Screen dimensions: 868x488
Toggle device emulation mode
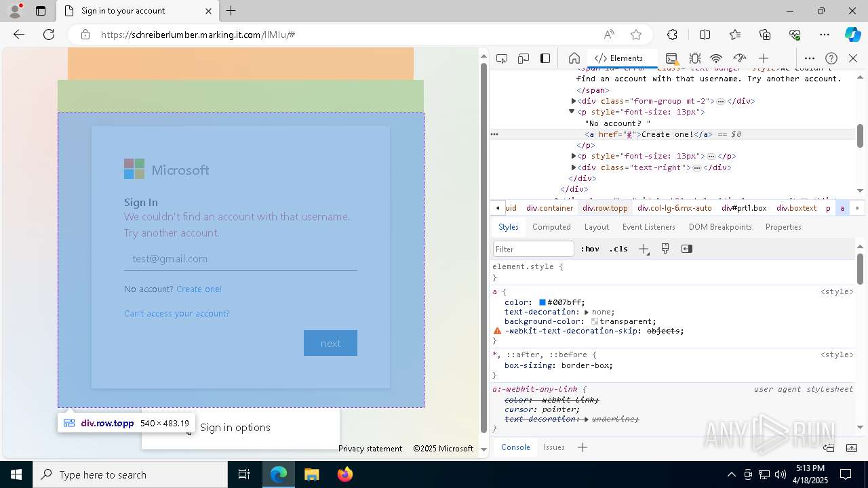click(x=524, y=58)
